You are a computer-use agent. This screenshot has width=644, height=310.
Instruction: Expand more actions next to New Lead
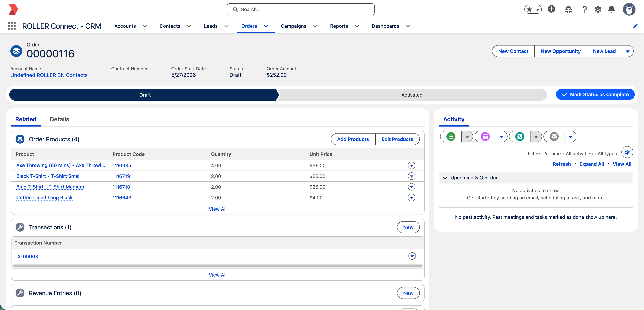point(628,51)
